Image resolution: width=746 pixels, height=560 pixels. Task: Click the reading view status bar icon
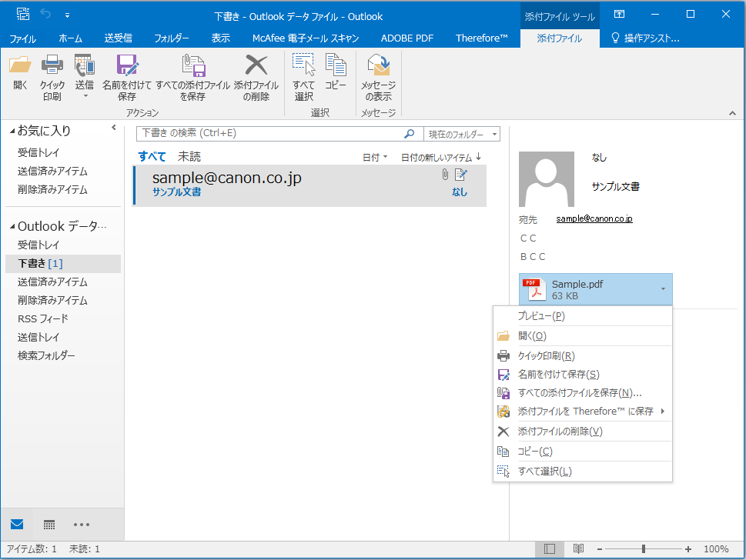point(578,549)
